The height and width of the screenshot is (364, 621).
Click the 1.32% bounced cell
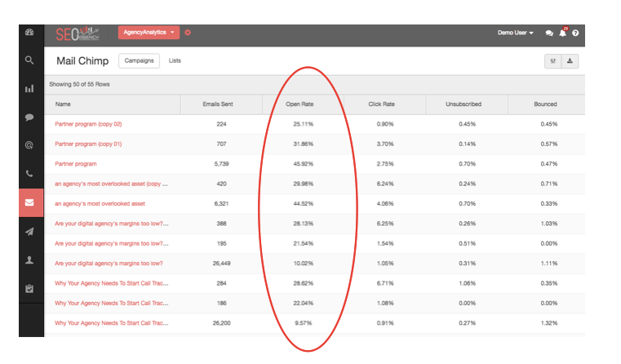tap(549, 323)
